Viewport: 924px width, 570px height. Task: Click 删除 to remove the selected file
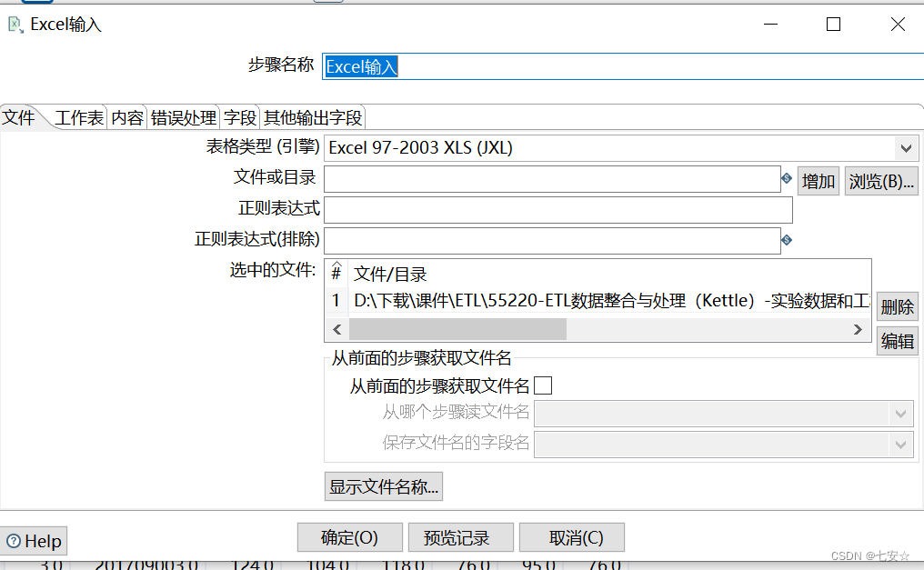tap(897, 306)
